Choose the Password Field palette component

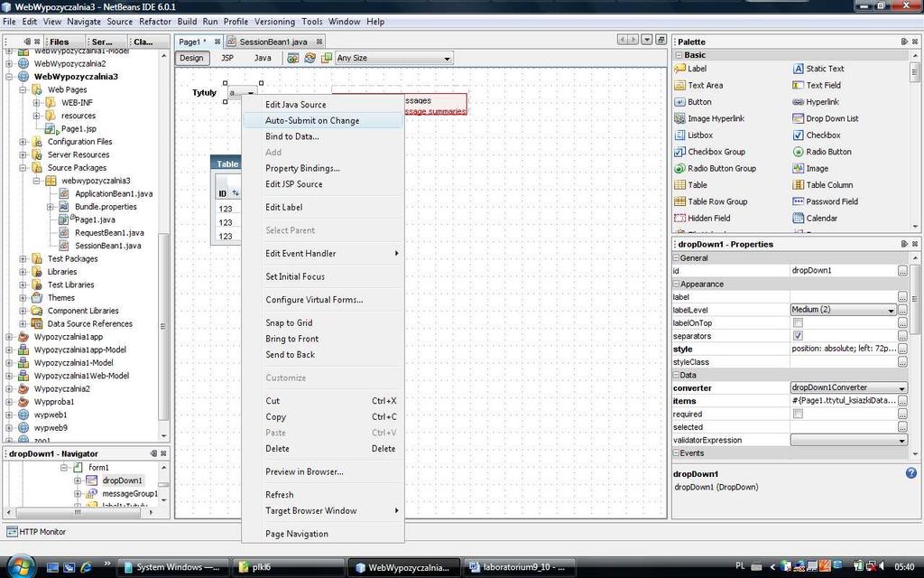coord(825,201)
